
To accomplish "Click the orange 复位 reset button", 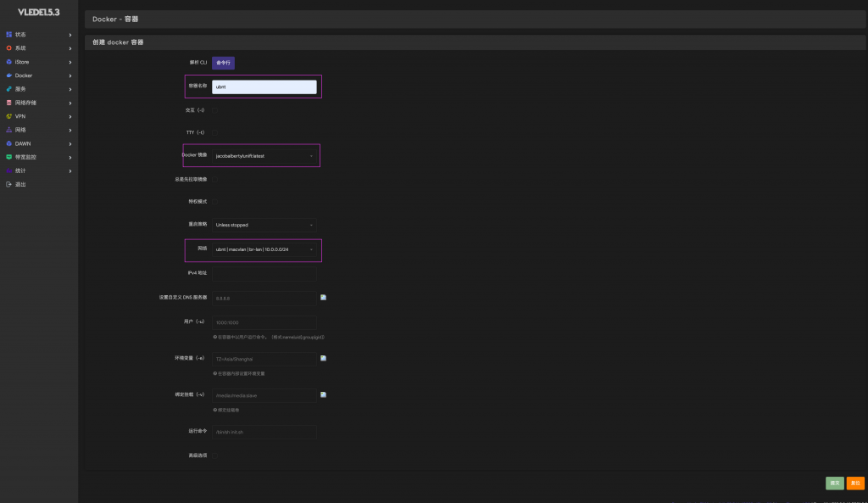I will tap(855, 483).
